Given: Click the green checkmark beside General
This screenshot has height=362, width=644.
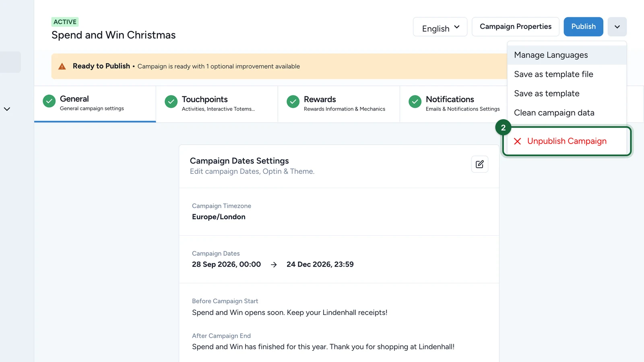Looking at the screenshot, I should [49, 101].
